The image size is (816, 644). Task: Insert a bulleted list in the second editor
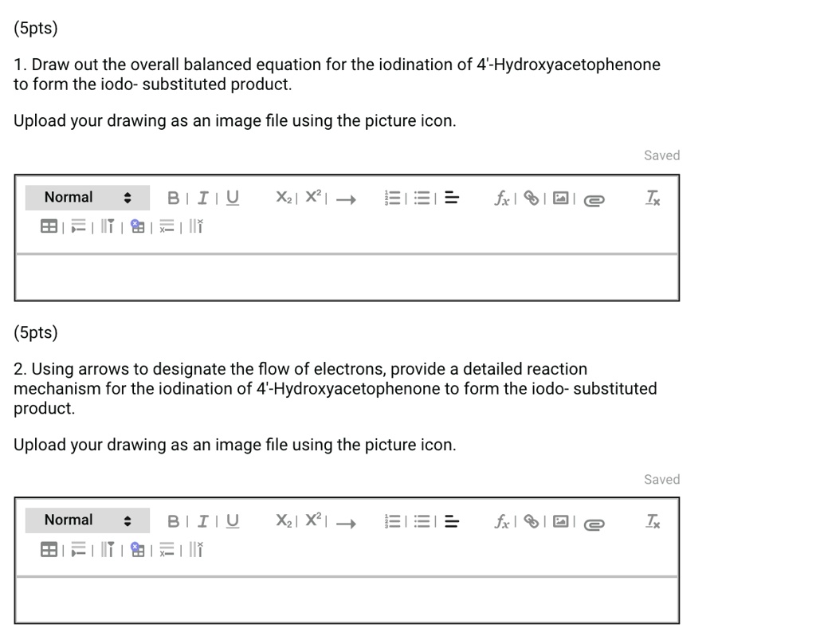click(422, 521)
